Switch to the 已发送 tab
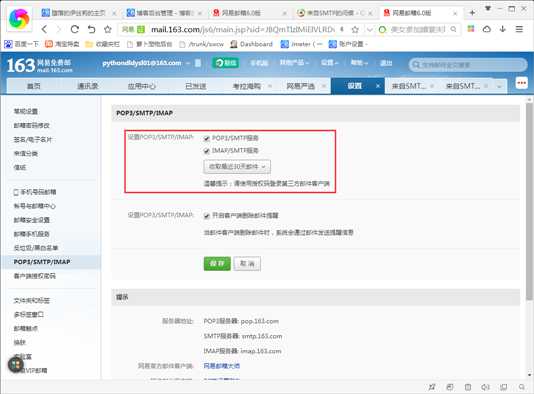534x394 pixels. tap(195, 86)
